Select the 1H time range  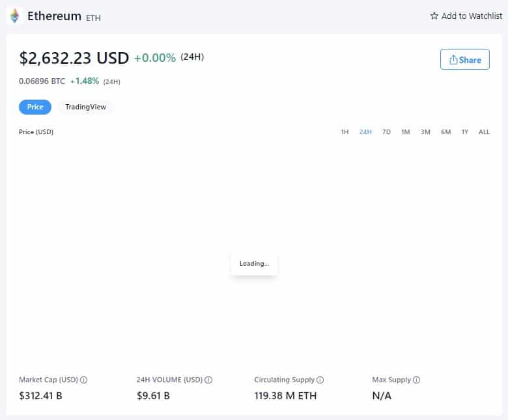pyautogui.click(x=345, y=132)
